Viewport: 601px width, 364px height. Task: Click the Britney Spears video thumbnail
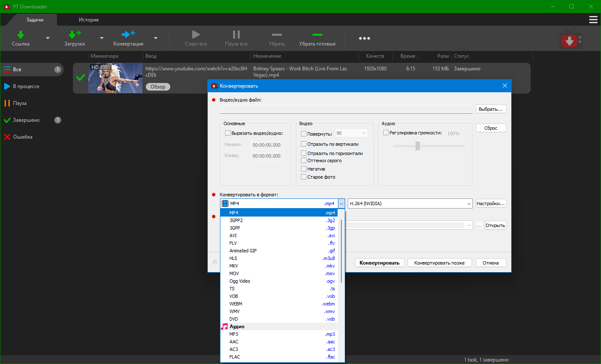[115, 78]
